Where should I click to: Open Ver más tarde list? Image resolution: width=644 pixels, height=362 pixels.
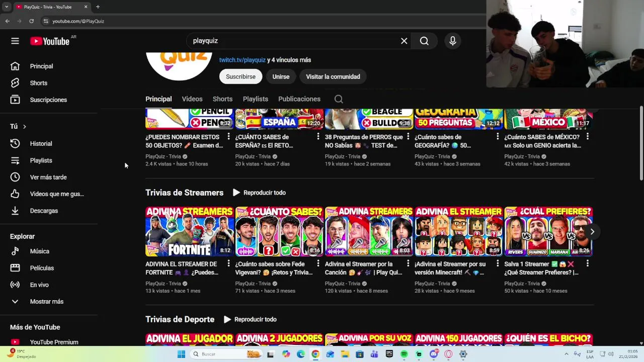[x=49, y=177]
